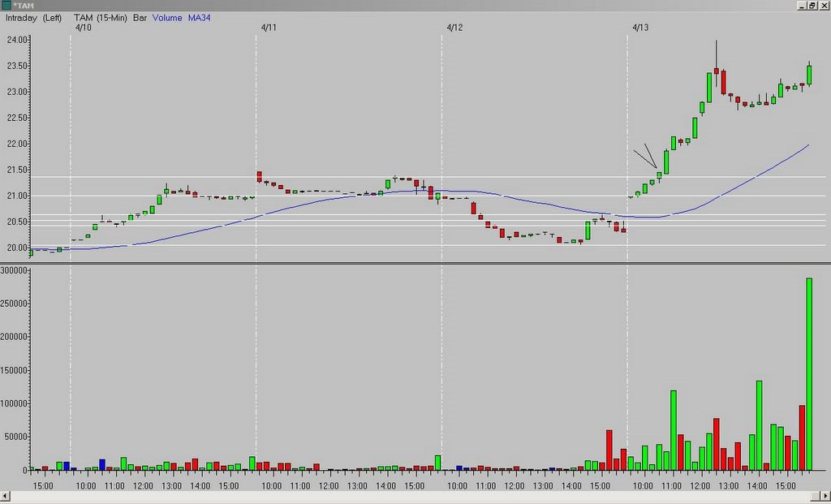This screenshot has height=504, width=831.
Task: Click the 200000 volume axis label
Action: pyautogui.click(x=14, y=337)
